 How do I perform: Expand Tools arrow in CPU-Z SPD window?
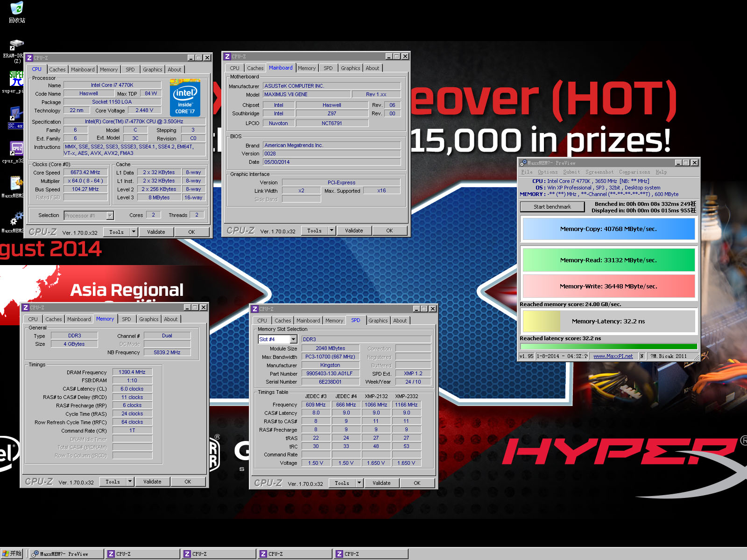[x=359, y=483]
